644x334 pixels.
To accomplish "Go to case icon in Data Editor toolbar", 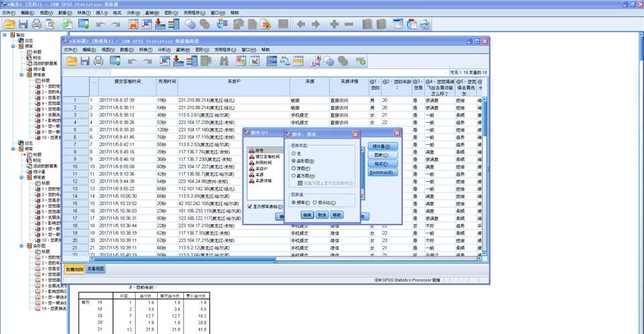I will (x=165, y=61).
